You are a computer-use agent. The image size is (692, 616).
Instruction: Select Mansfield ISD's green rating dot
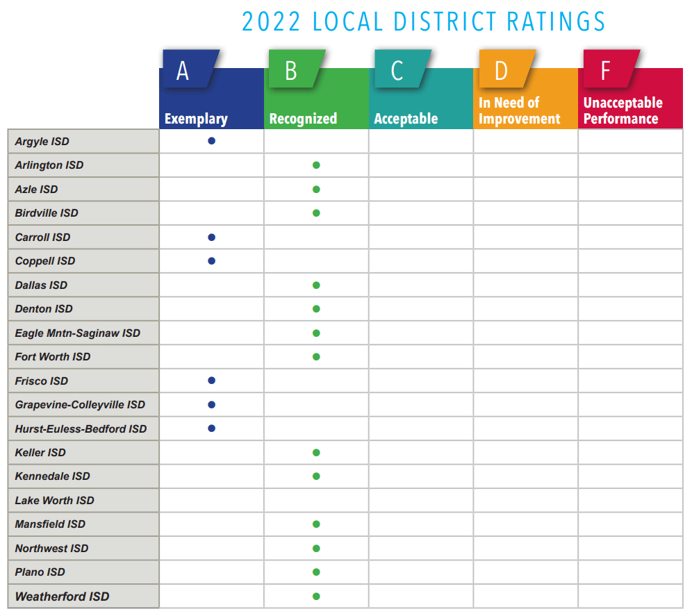tap(316, 524)
